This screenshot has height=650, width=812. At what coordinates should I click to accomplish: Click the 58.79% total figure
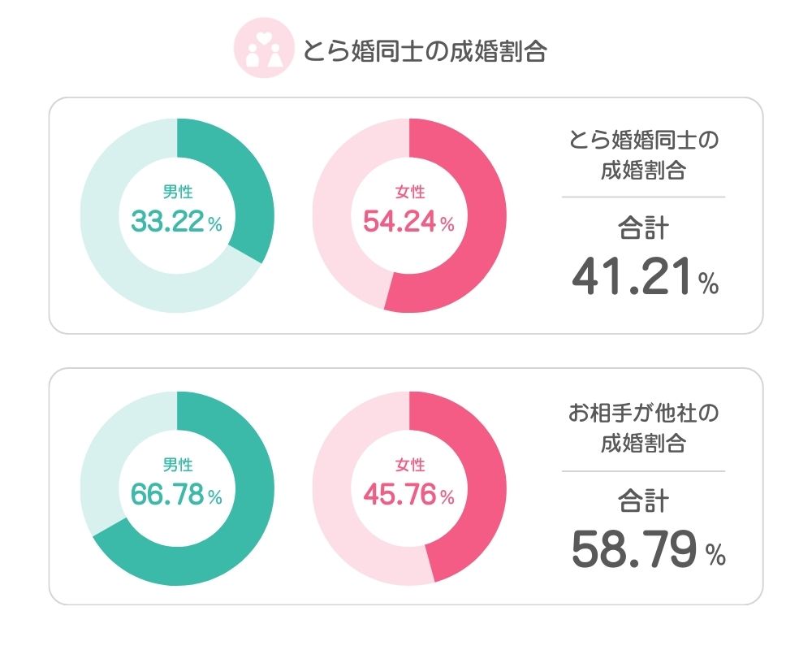648,549
